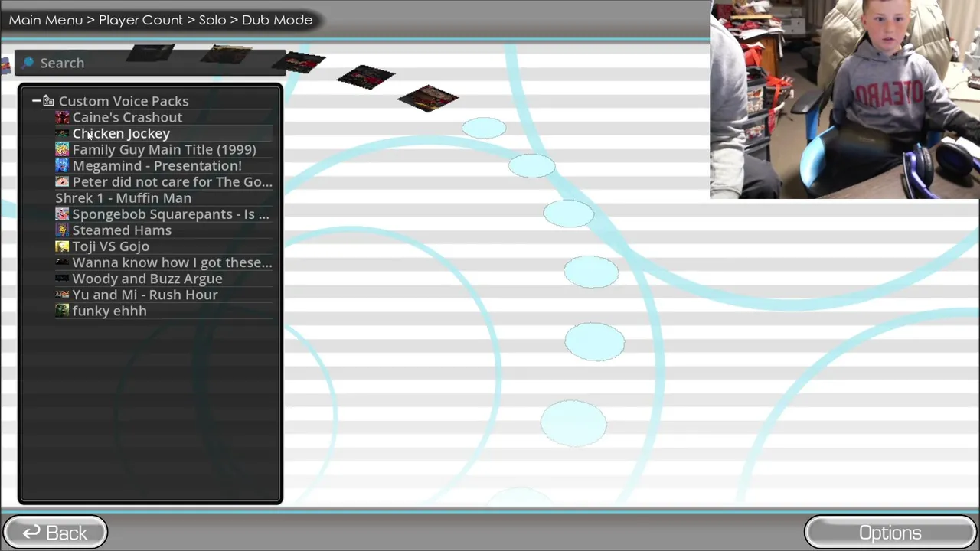The width and height of the screenshot is (980, 551).
Task: Select the Woody and Buzz Argue icon
Action: point(62,279)
